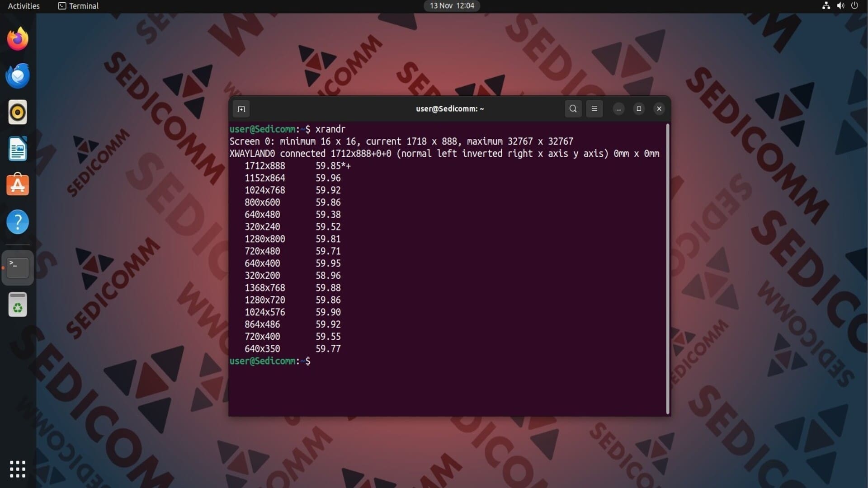Screen dimensions: 868x488
Task: Open the Activities overview
Action: pos(24,6)
